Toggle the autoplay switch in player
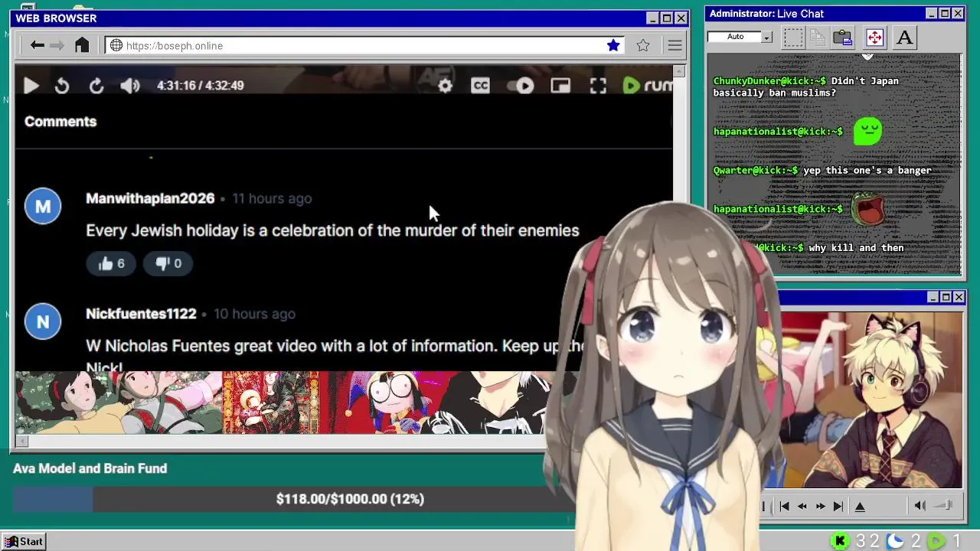This screenshot has width=980, height=551. [x=522, y=86]
